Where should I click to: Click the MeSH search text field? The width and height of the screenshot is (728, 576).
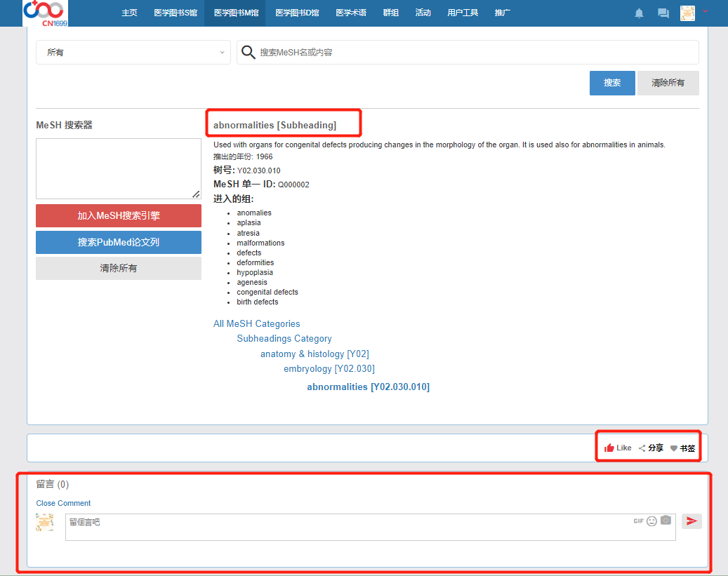[470, 53]
